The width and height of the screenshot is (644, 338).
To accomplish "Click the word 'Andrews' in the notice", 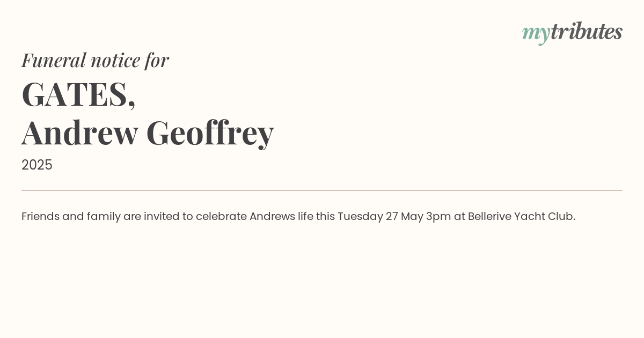I will click(272, 216).
